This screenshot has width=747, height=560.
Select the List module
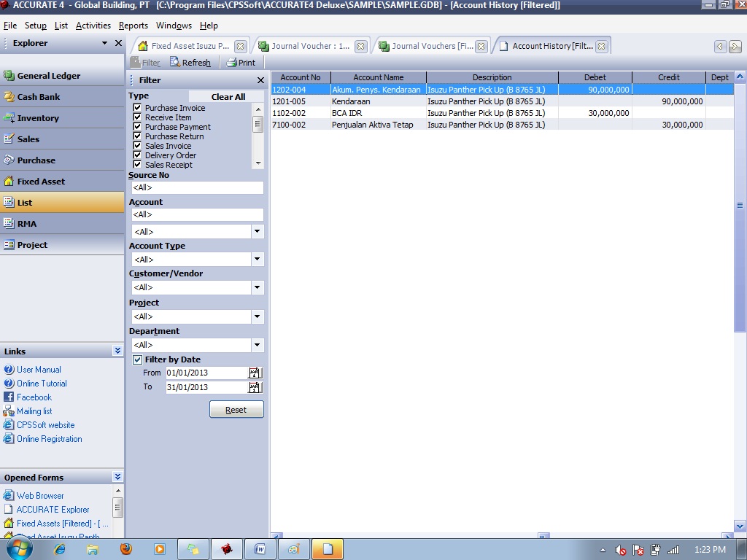(x=62, y=203)
